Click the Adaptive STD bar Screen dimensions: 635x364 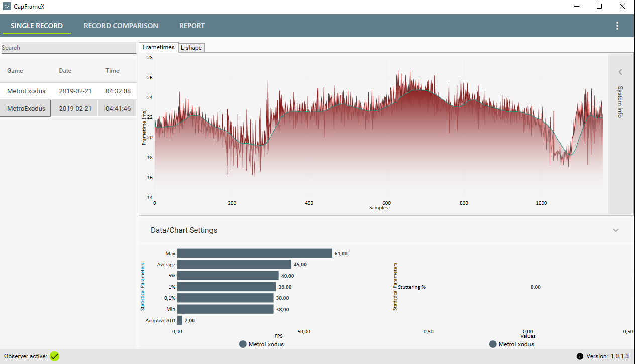[180, 320]
